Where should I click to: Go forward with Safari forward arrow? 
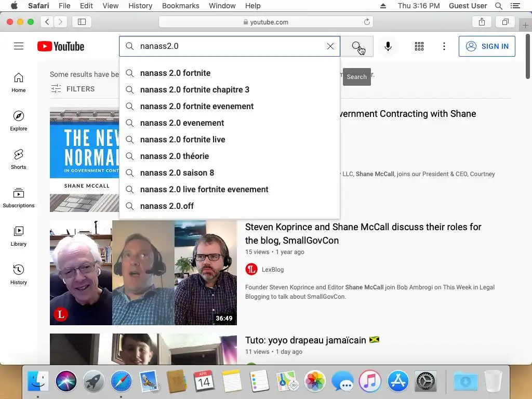[60, 22]
